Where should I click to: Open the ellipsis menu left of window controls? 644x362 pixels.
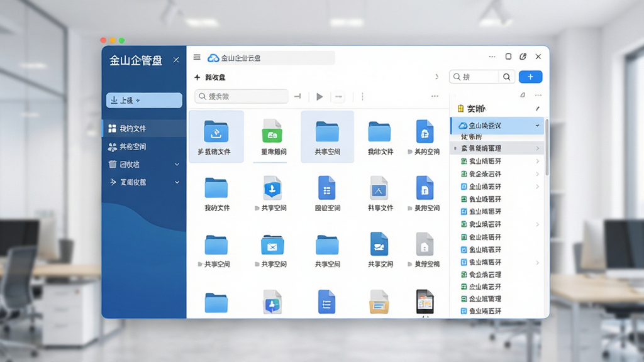point(492,57)
